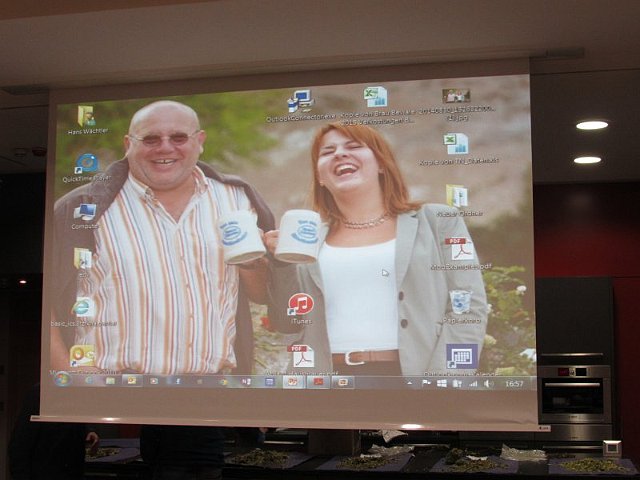Open the Microsoft Outlook desktop shortcut
This screenshot has width=640, height=480.
[83, 355]
